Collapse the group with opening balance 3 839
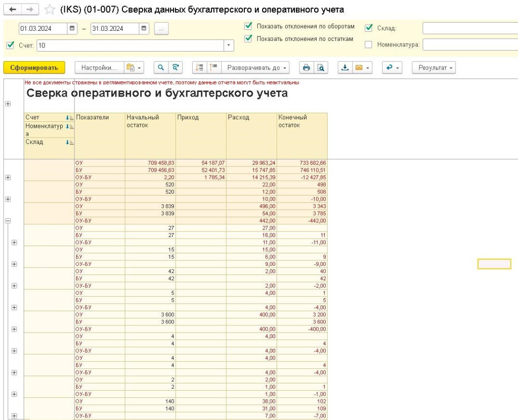This screenshot has width=518, height=420. pos(8,220)
